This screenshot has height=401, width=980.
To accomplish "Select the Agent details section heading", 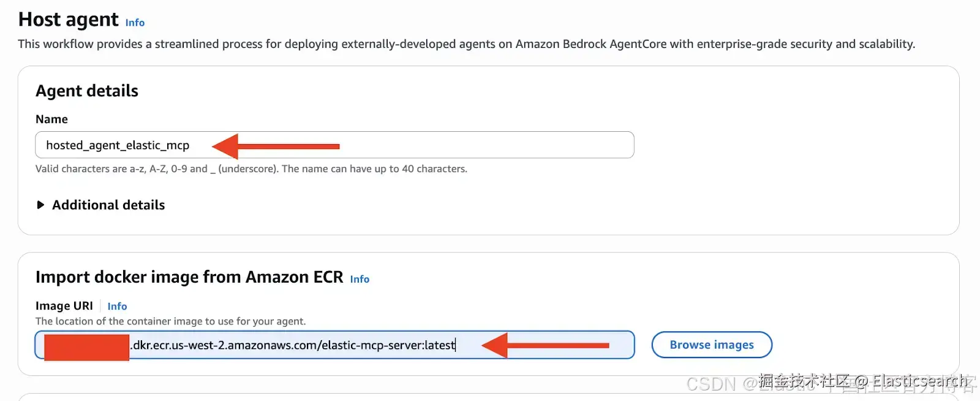I will (x=87, y=91).
